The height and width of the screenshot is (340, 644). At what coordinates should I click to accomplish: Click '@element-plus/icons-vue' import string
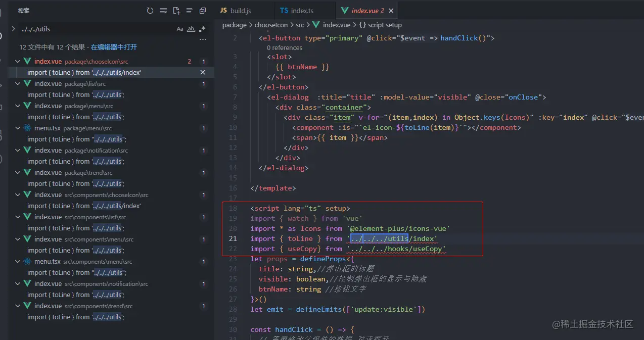[398, 228]
